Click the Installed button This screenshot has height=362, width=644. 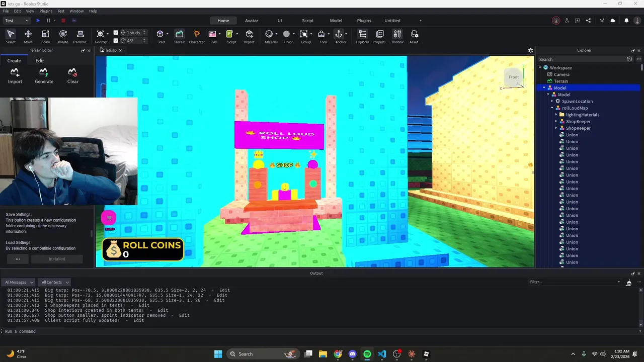point(57,259)
